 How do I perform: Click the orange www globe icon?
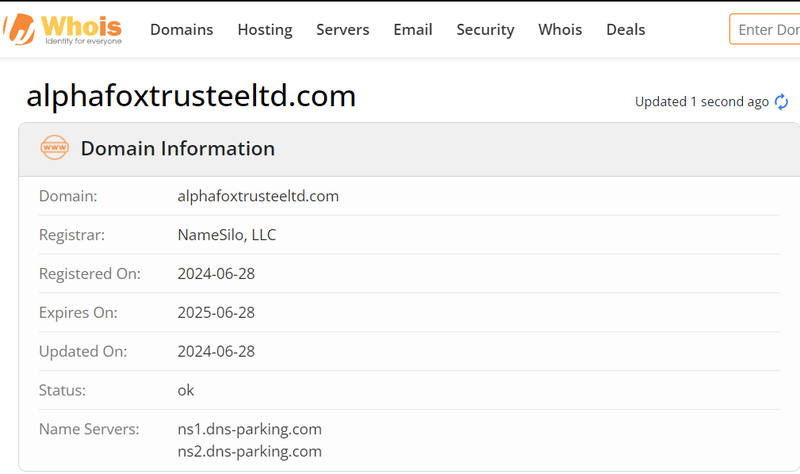55,147
